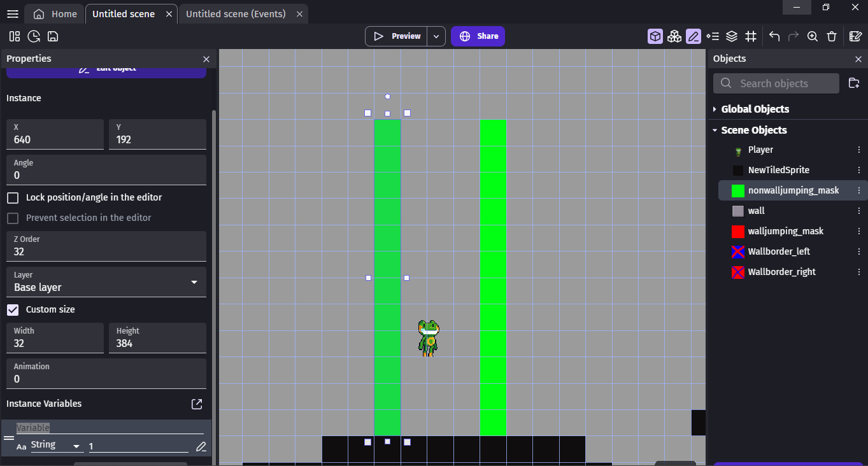The image size is (868, 466).
Task: Launch the Preview button
Action: pos(397,36)
